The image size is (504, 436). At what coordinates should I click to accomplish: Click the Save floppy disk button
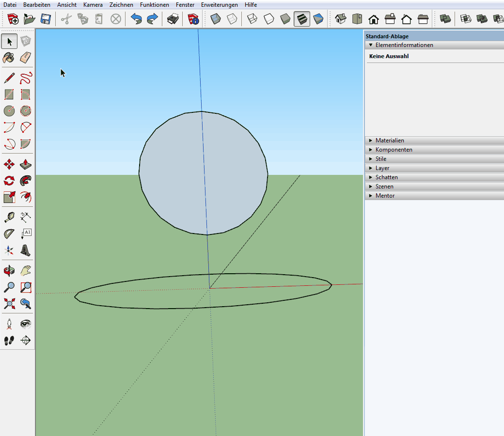[x=46, y=19]
